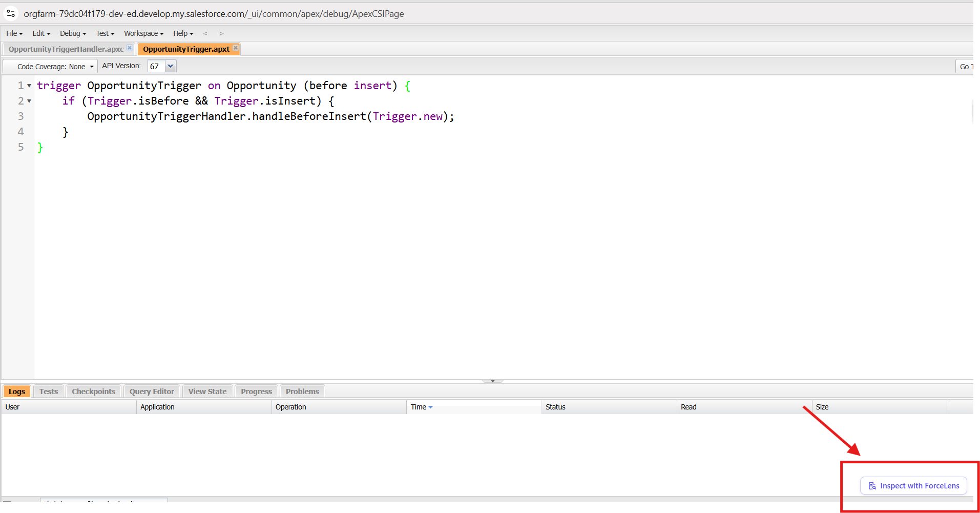
Task: Select the OpportunityTrigger.apxt tab
Action: tap(186, 49)
